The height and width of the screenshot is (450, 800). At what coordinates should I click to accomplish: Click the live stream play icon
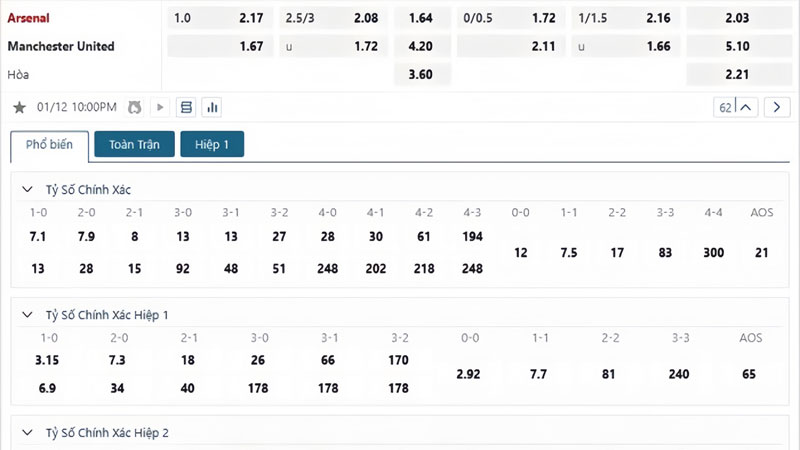tap(160, 108)
